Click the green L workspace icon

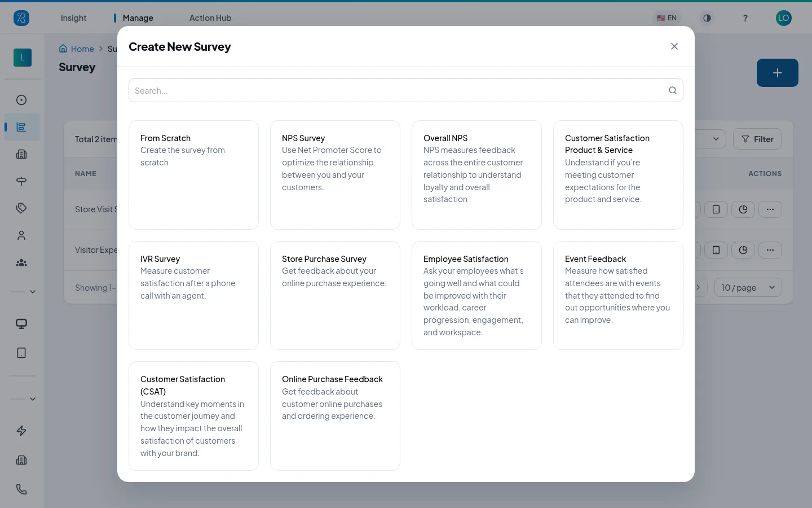point(23,58)
